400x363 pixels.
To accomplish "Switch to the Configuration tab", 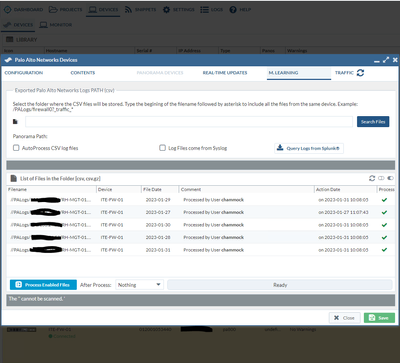I will 24,73.
